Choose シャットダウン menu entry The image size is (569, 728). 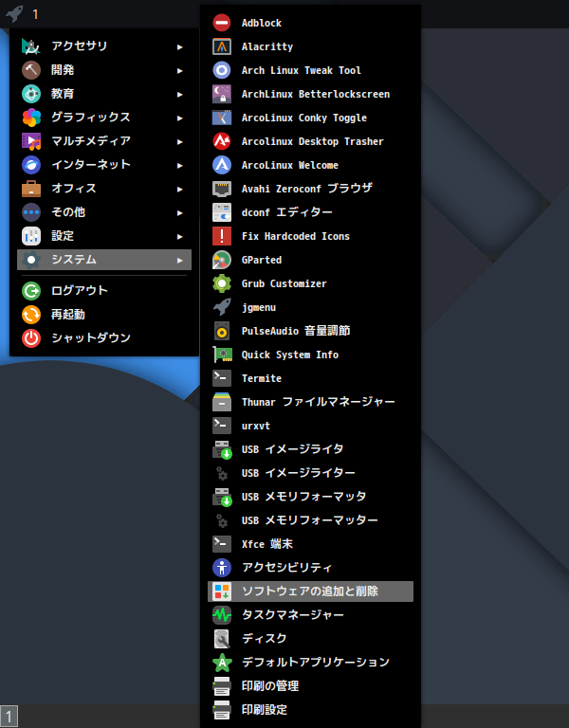coord(104,338)
